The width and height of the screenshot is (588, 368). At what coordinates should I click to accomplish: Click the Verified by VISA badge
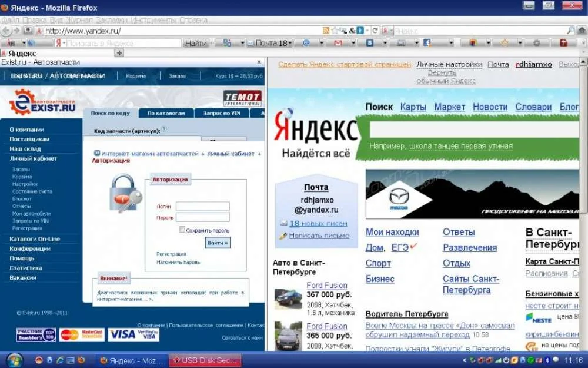tap(133, 334)
